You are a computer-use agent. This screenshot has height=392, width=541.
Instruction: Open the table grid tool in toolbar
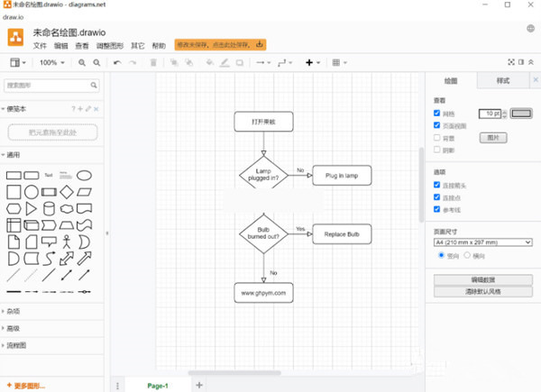tap(336, 63)
